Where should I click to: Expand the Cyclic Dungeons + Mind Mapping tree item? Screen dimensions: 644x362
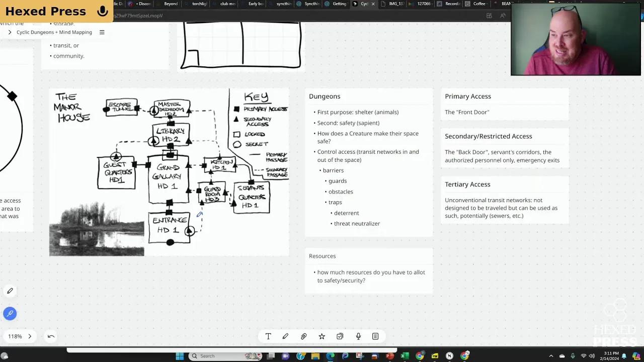[x=10, y=32]
